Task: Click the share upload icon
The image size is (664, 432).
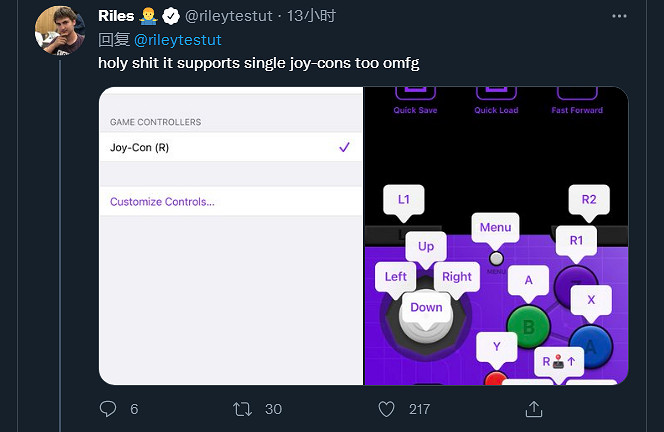Action: coord(534,409)
